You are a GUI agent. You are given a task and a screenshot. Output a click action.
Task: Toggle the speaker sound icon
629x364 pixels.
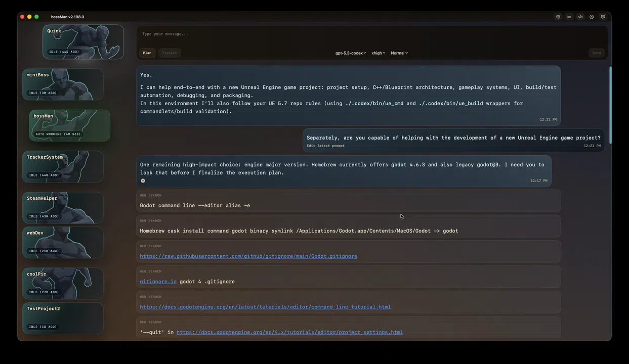pos(580,17)
